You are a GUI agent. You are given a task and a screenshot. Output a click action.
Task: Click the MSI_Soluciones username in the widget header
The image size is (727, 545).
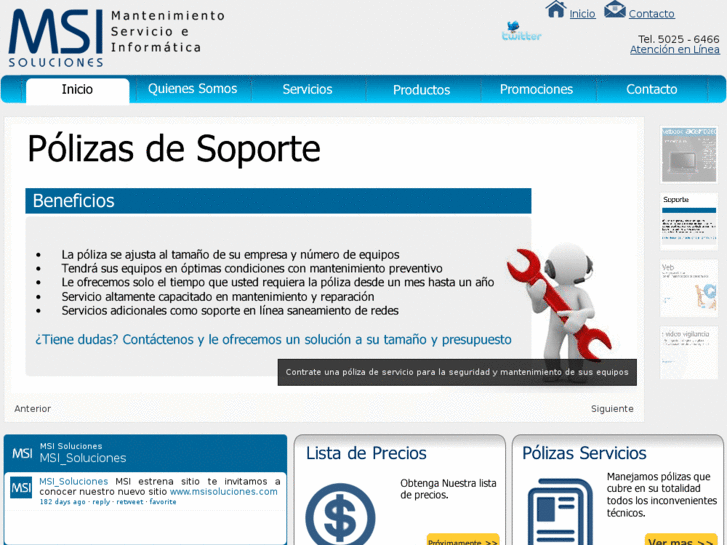click(x=83, y=458)
